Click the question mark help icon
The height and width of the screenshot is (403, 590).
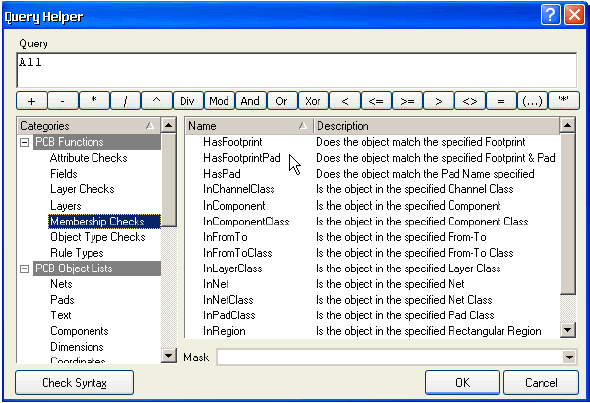coord(550,15)
